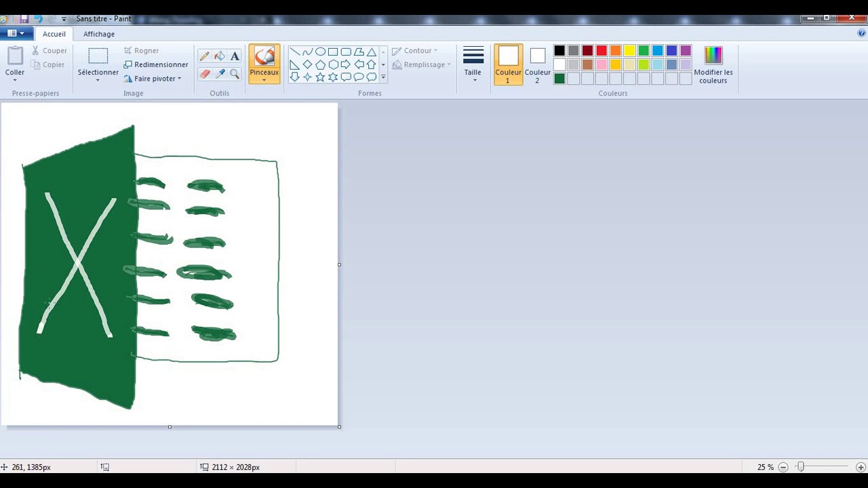Image resolution: width=868 pixels, height=488 pixels.
Task: Pick the custom dark green swatch
Action: [x=559, y=79]
